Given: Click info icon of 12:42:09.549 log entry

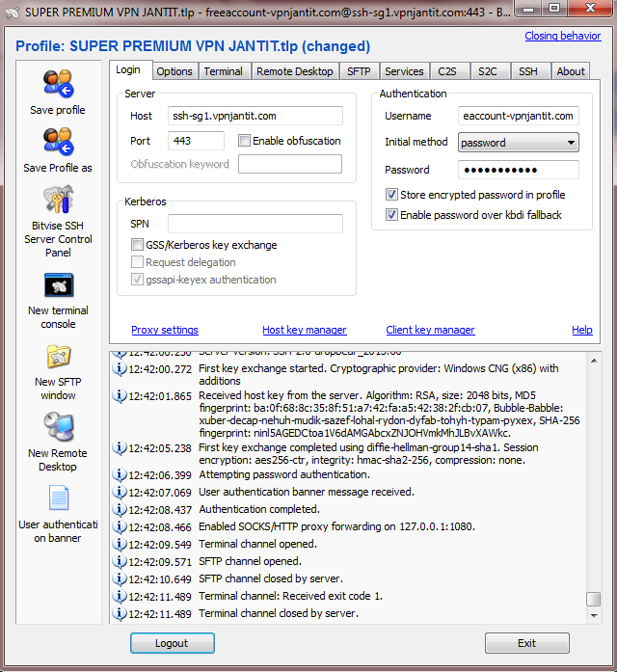Looking at the screenshot, I should (120, 545).
